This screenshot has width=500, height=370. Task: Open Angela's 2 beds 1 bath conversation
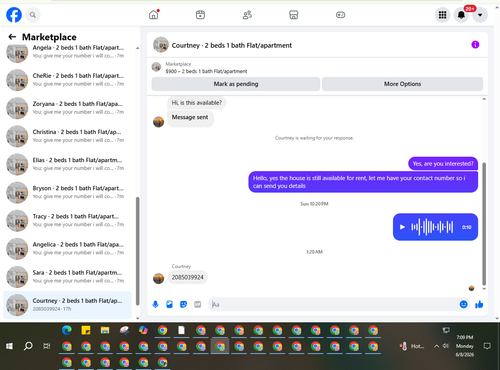click(68, 52)
